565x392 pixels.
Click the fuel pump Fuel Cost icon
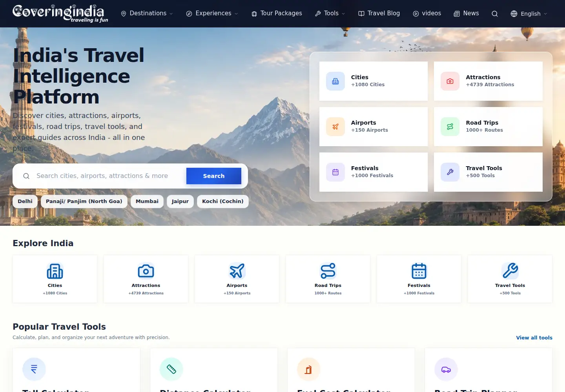coord(309,369)
